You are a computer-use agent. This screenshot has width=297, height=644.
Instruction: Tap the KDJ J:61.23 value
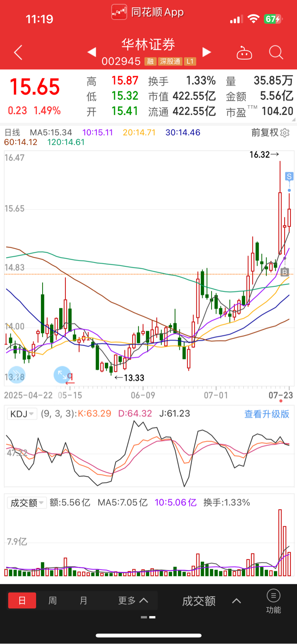click(175, 414)
